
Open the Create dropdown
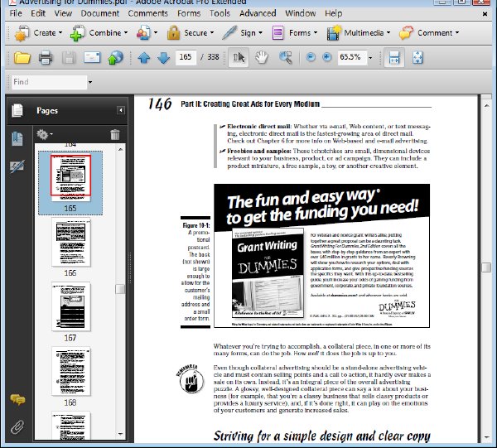38,33
